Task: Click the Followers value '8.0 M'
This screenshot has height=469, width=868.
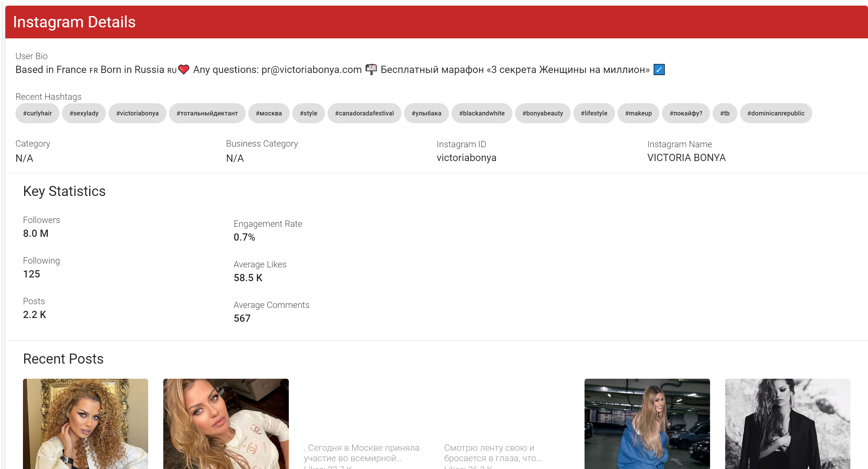Action: click(36, 233)
